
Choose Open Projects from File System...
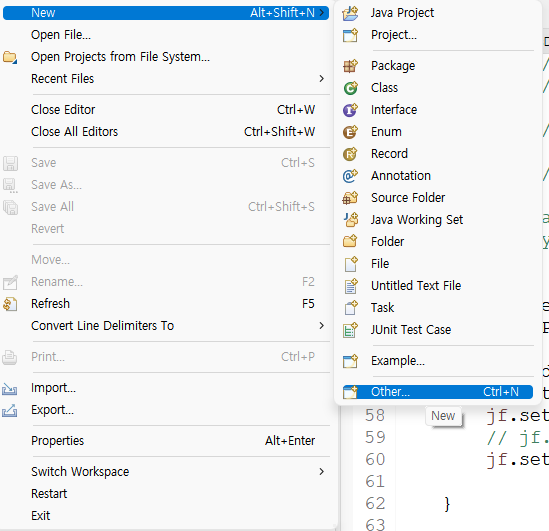(x=166, y=57)
